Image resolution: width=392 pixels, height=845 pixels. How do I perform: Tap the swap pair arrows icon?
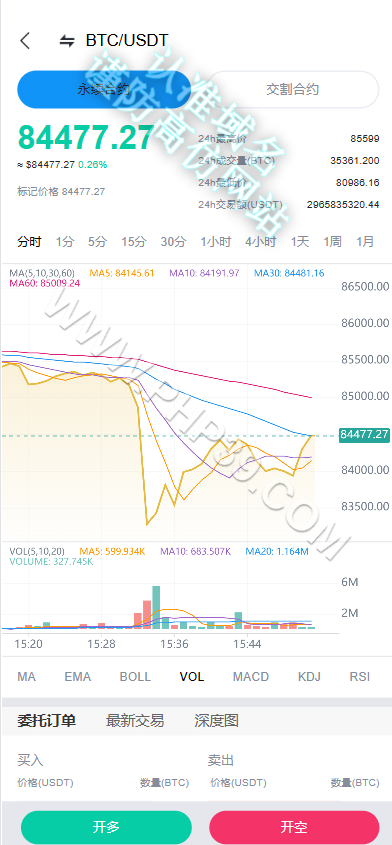pos(67,41)
